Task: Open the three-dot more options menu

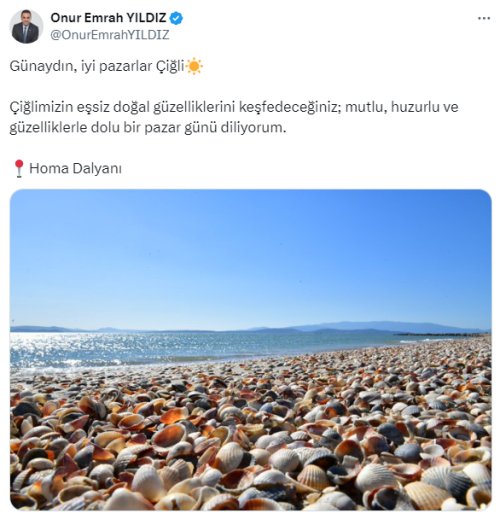Action: pos(484,18)
